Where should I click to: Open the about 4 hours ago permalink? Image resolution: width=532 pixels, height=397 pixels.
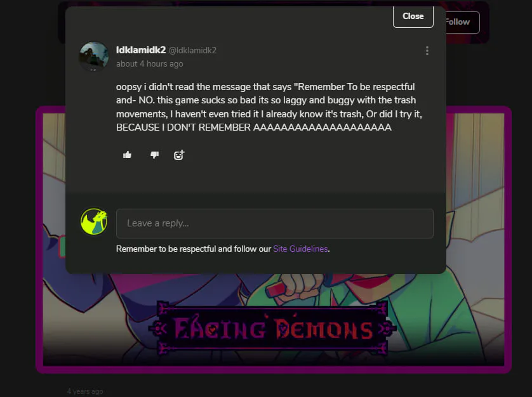[x=149, y=64]
